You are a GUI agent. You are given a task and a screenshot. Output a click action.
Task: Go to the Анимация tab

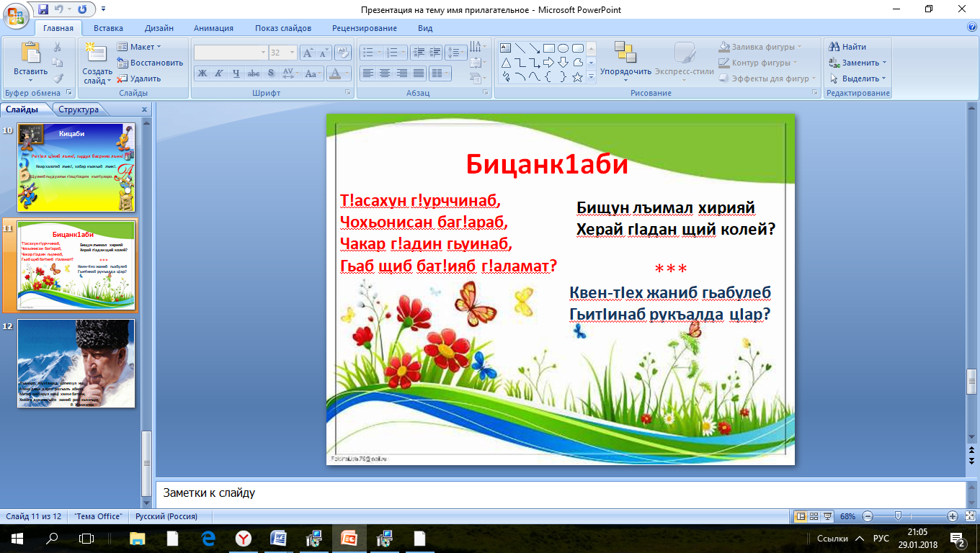click(x=213, y=28)
